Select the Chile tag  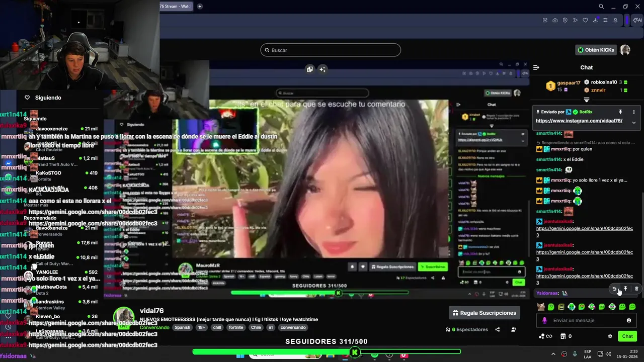click(257, 327)
